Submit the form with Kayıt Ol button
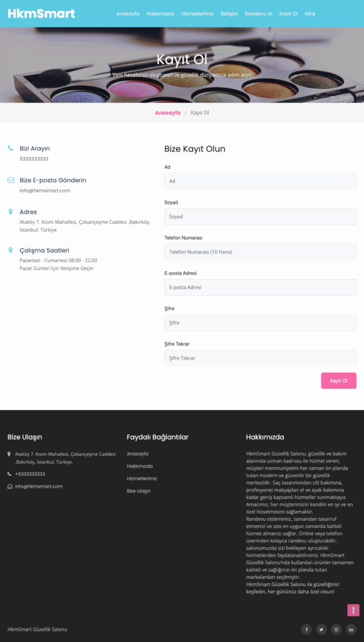The width and height of the screenshot is (364, 642). (x=339, y=381)
